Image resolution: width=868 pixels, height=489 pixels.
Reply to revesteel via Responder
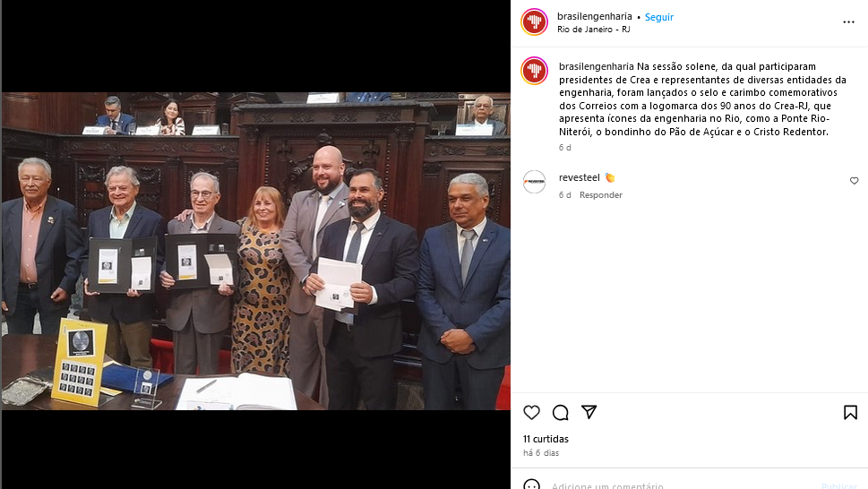(x=601, y=194)
